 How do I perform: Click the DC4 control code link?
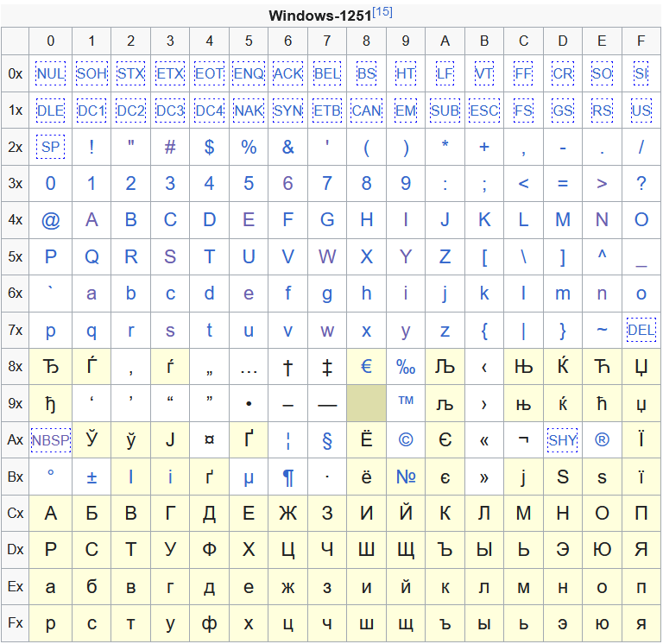pos(209,110)
